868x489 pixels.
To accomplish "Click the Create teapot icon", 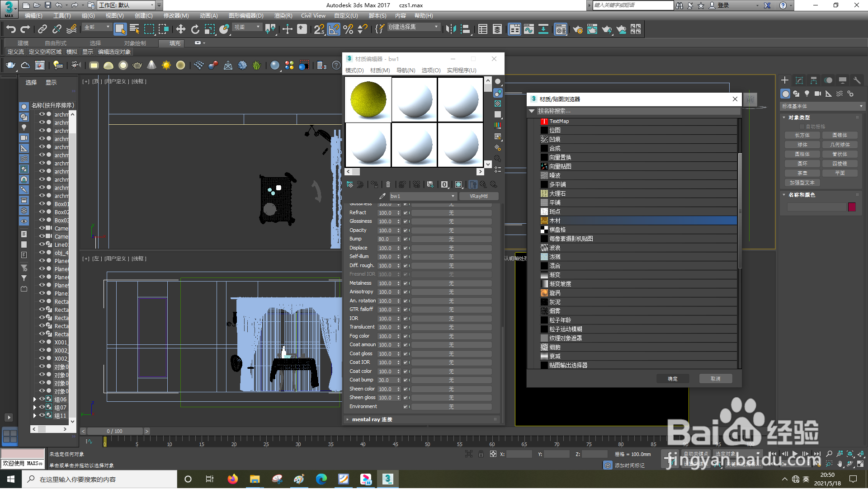I will tap(10, 66).
